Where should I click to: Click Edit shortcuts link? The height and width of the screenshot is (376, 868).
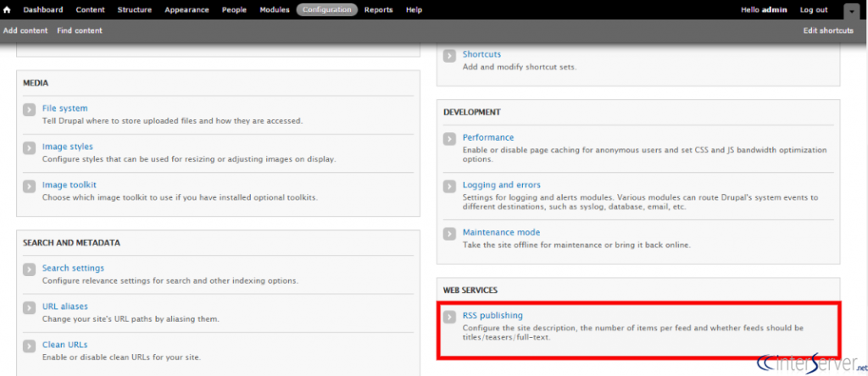[828, 30]
